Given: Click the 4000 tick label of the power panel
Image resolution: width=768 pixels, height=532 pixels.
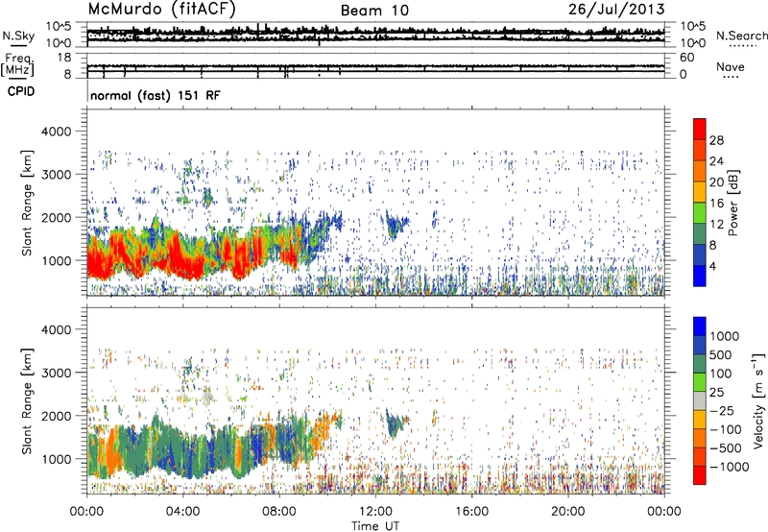Looking at the screenshot, I should [56, 132].
